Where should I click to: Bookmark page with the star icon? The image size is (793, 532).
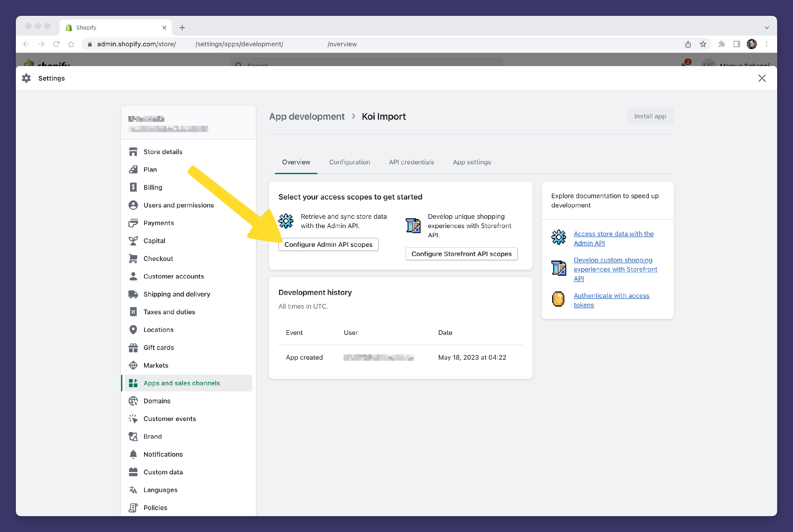[703, 44]
